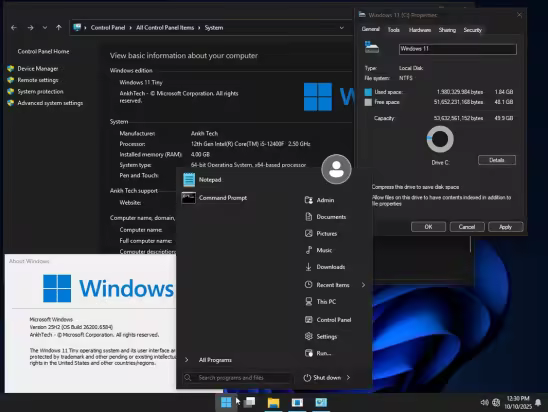Open the arrow next to Shut down
The image size is (548, 412).
pyautogui.click(x=348, y=377)
